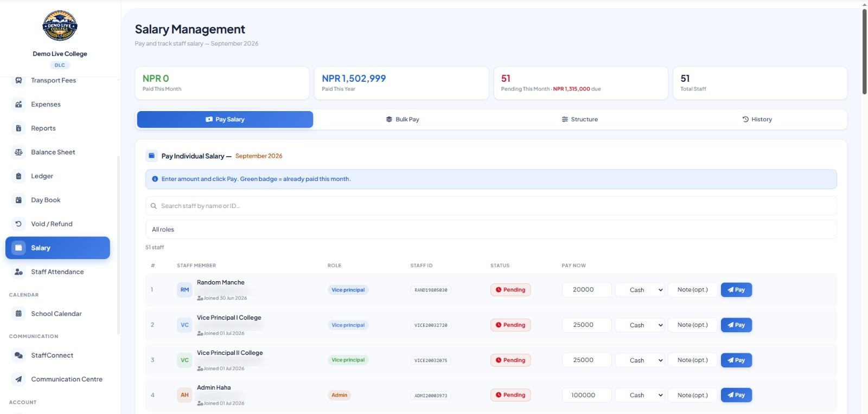Open Cash dropdown for Admin Haha
Viewport: 868px width, 414px height.
click(x=641, y=395)
